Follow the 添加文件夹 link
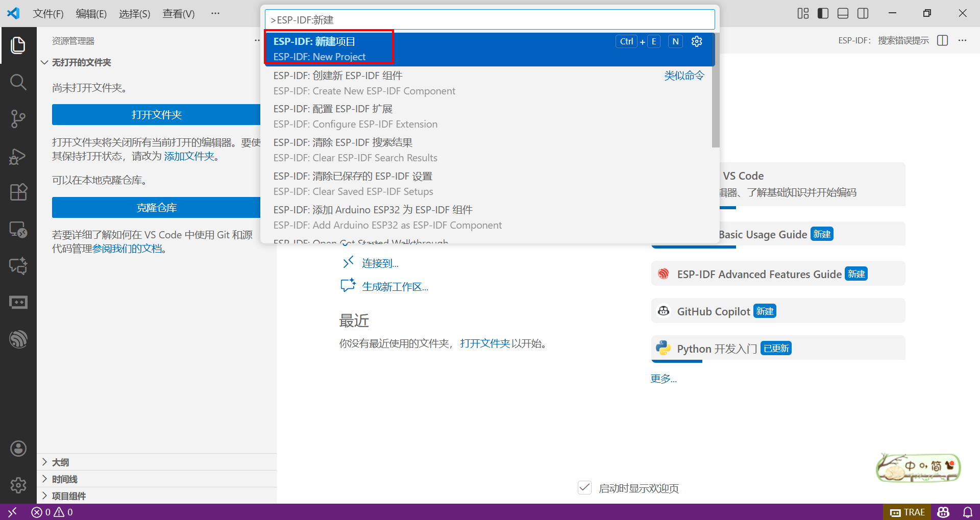The height and width of the screenshot is (520, 980). click(189, 156)
